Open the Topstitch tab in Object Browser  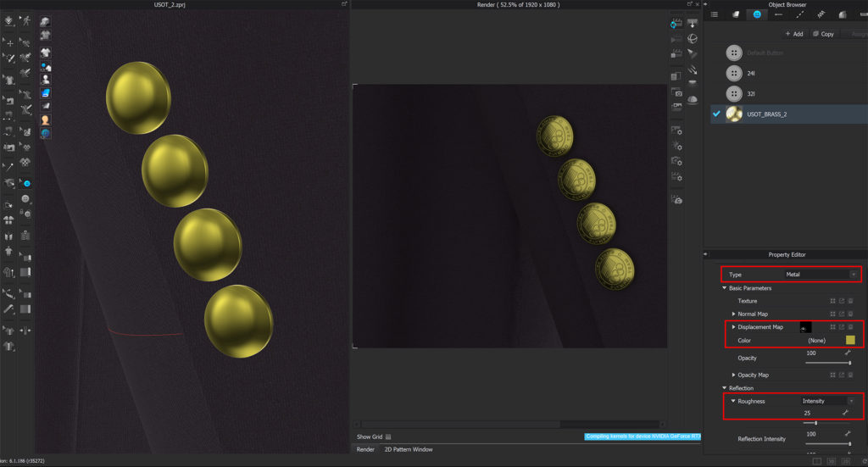(799, 14)
